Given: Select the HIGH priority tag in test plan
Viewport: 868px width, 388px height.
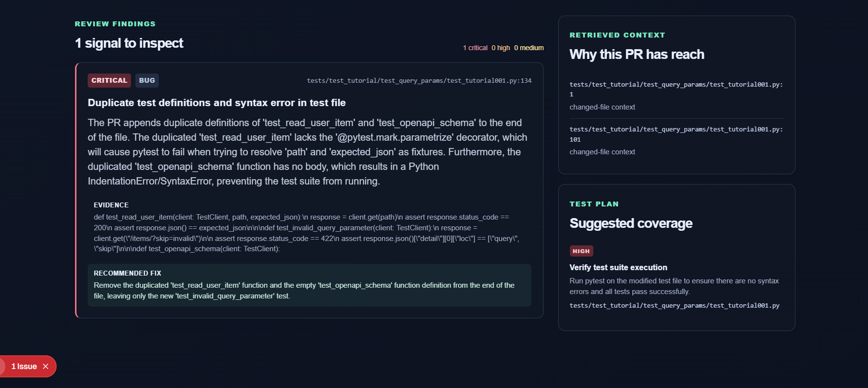Looking at the screenshot, I should tap(581, 251).
